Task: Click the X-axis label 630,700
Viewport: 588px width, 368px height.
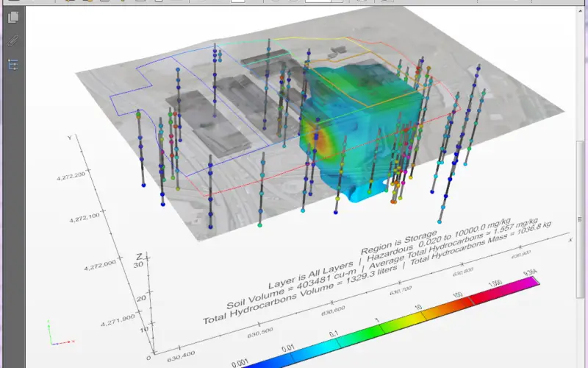Action: (401, 290)
